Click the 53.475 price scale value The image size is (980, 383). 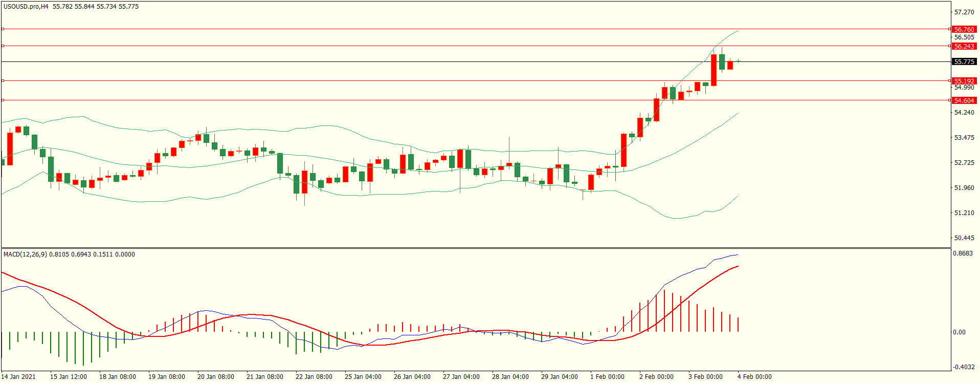tap(964, 137)
